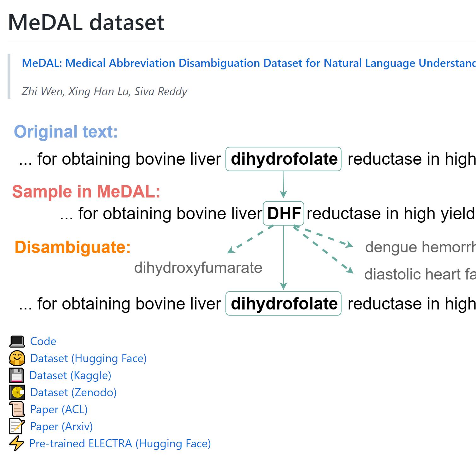
Task: Open the Dataset (Zenodo) link
Action: (x=73, y=392)
